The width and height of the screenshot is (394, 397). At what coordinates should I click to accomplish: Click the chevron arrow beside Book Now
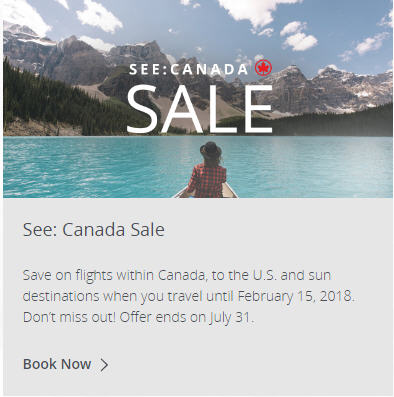(104, 365)
